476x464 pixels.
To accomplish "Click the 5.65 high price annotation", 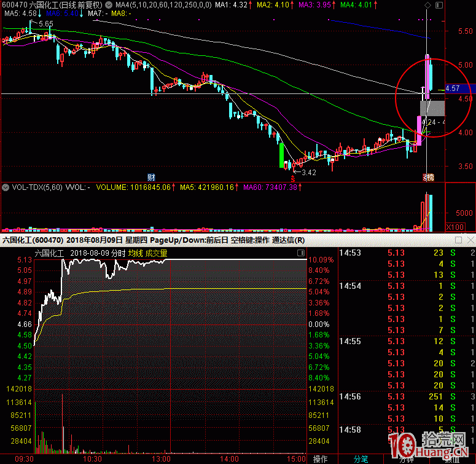I will (46, 24).
